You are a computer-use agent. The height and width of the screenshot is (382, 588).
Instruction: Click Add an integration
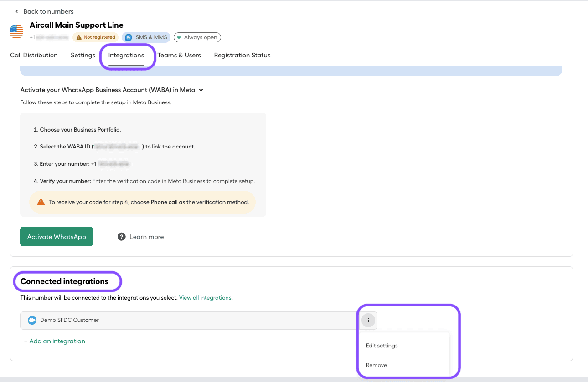[54, 341]
